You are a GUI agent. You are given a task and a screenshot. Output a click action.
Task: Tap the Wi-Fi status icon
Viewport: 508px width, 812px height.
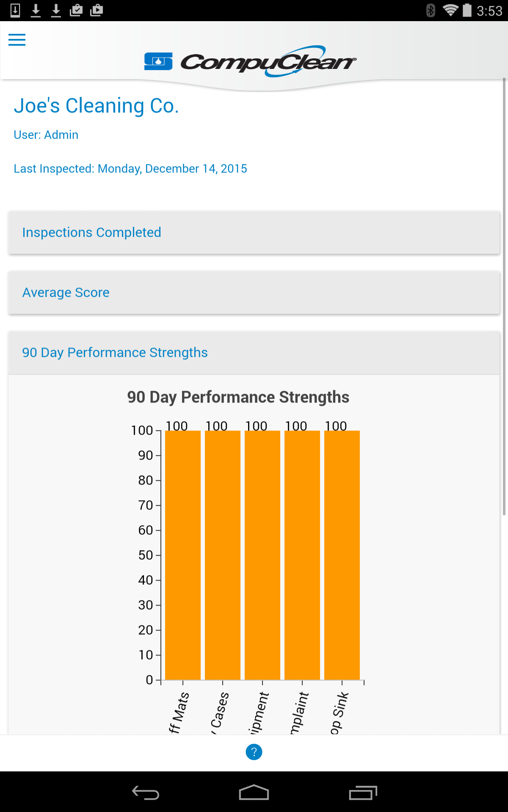[x=450, y=10]
